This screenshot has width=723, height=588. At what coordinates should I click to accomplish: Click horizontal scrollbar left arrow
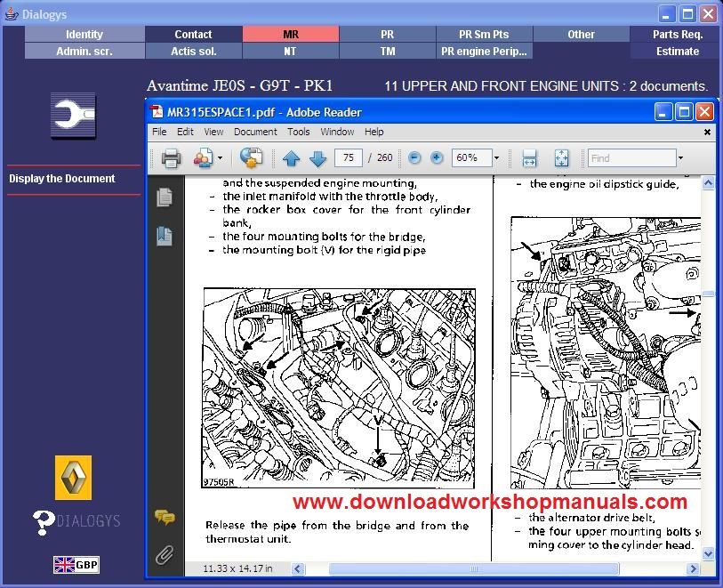point(298,568)
